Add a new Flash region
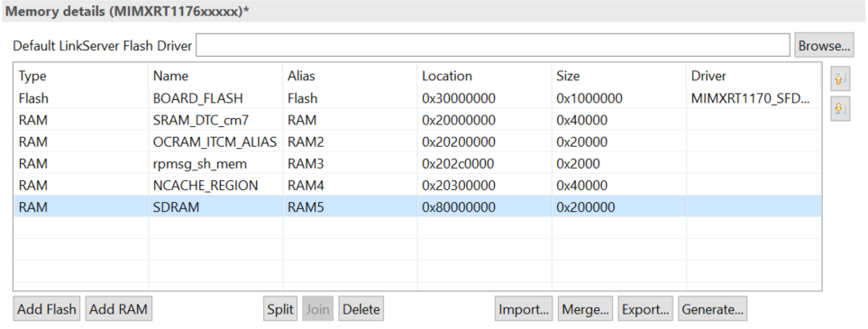Viewport: 868px width, 329px height. [47, 309]
